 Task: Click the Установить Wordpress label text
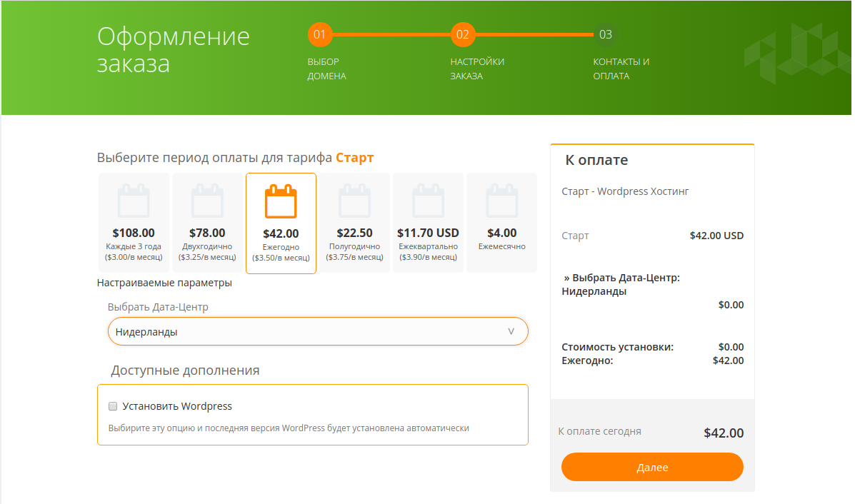177,406
